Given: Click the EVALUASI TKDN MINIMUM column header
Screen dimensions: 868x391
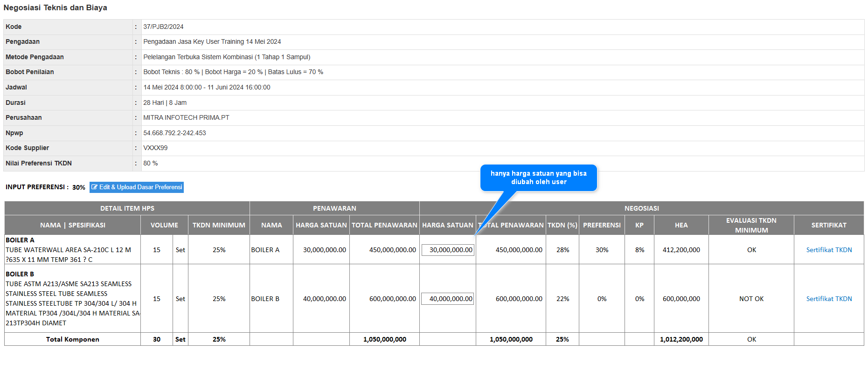Looking at the screenshot, I should [x=751, y=225].
